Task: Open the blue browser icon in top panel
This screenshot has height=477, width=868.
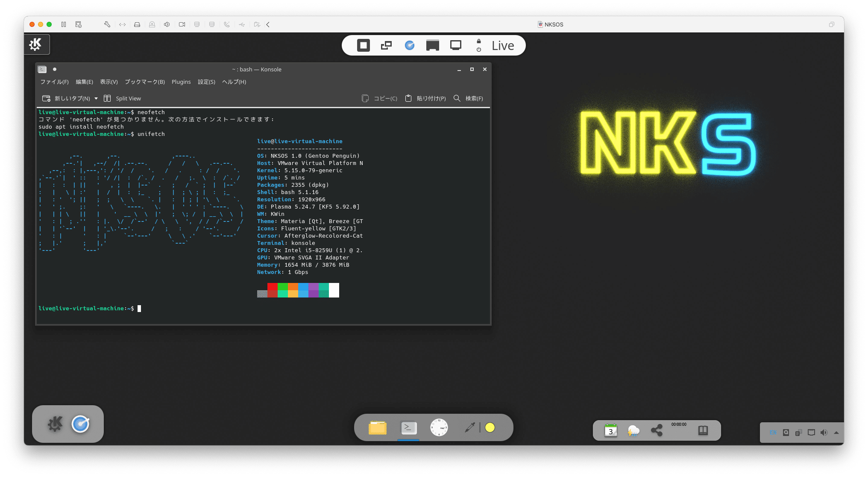Action: coord(410,45)
